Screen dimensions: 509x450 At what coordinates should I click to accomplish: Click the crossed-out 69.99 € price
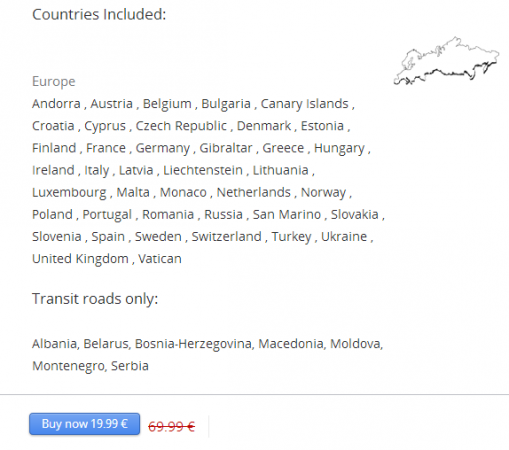pos(171,426)
